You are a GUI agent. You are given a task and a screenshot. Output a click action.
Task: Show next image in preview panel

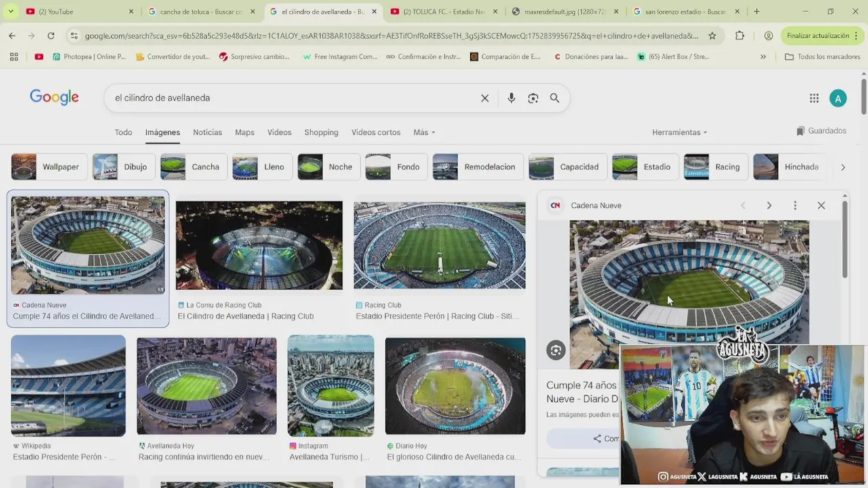[769, 205]
